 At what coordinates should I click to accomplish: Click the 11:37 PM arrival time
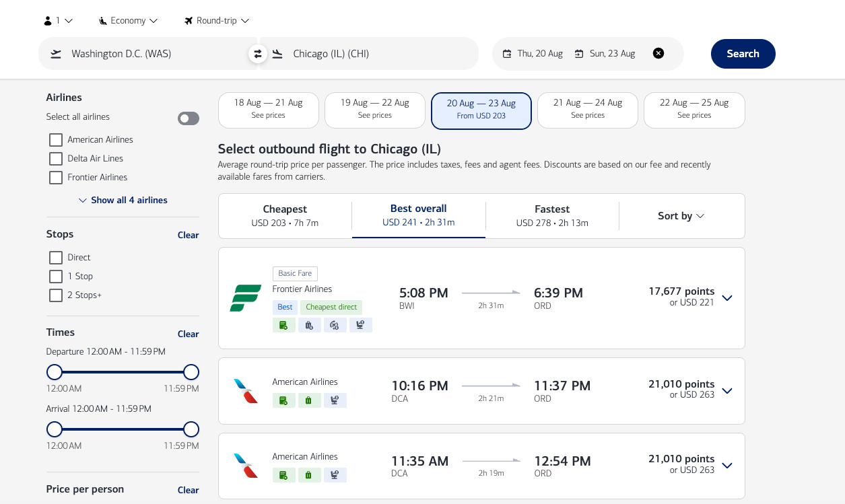click(x=562, y=386)
